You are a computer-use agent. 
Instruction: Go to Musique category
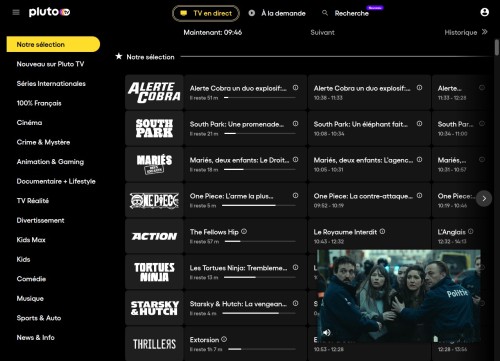click(30, 299)
